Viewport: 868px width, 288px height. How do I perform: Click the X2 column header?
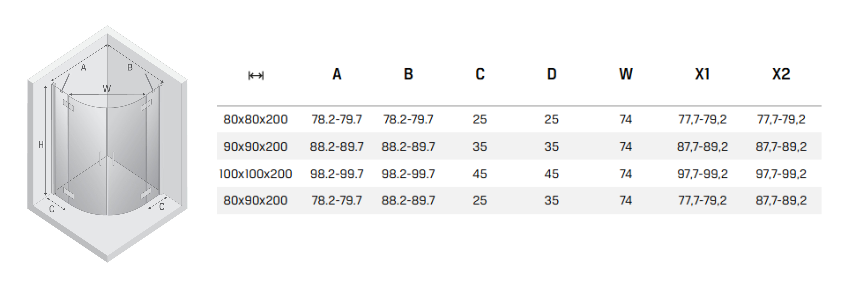781,74
